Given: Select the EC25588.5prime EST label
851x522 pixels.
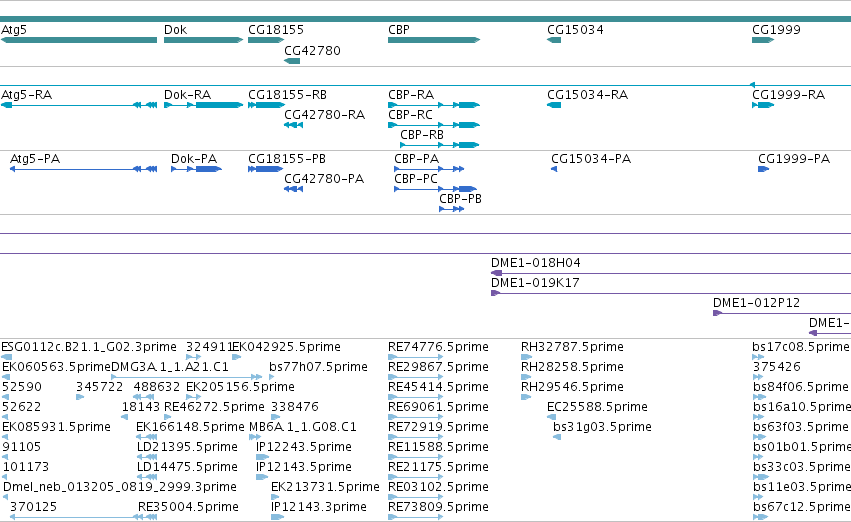Looking at the screenshot, I should (598, 407).
